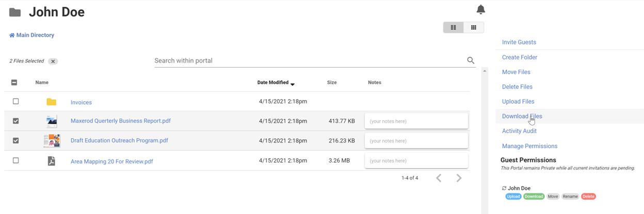Image resolution: width=644 pixels, height=214 pixels.
Task: Click the refresh icon beside John Doe guest
Action: pos(504,188)
